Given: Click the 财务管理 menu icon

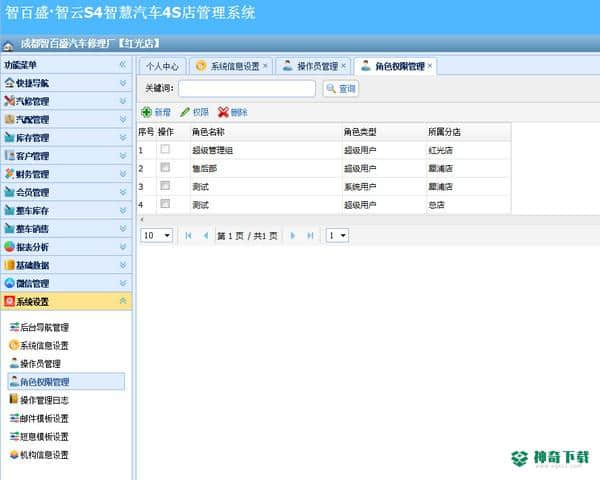Looking at the screenshot, I should (x=9, y=174).
